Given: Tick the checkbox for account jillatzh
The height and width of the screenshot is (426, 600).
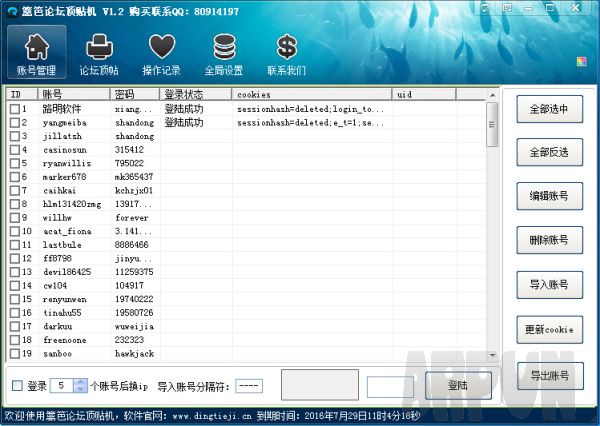Looking at the screenshot, I should pyautogui.click(x=15, y=136).
